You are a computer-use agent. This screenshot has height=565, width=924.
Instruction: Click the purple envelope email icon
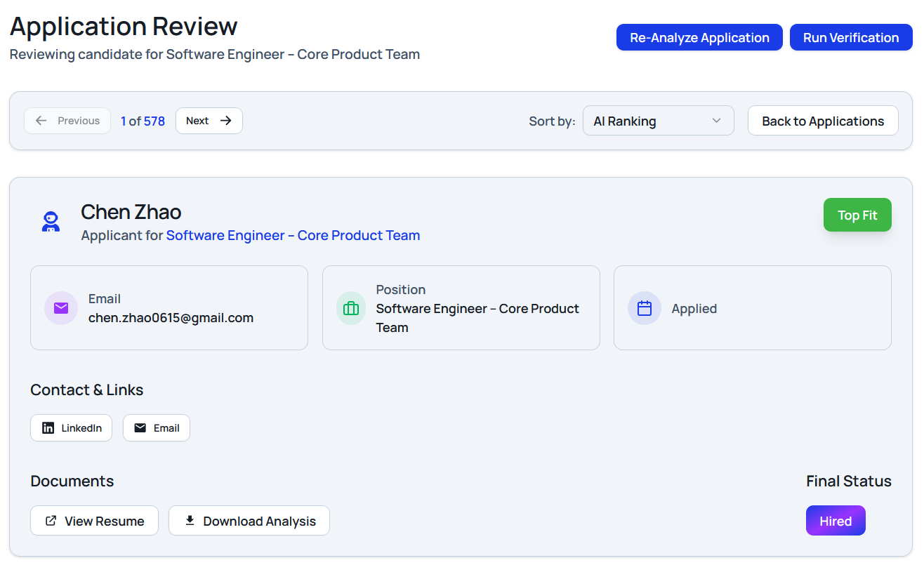pyautogui.click(x=61, y=308)
